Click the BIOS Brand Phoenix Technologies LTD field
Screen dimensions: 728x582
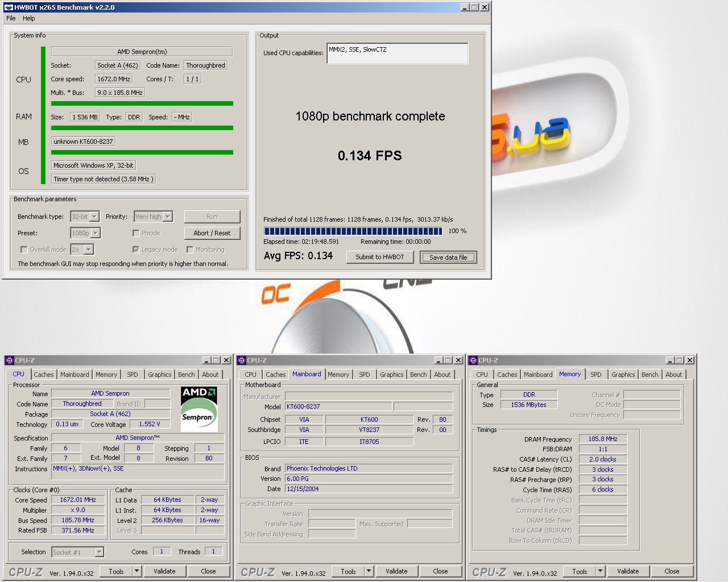point(369,468)
